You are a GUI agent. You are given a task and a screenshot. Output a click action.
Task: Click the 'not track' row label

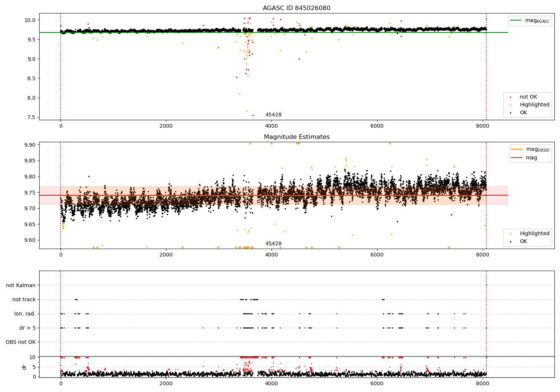click(24, 300)
